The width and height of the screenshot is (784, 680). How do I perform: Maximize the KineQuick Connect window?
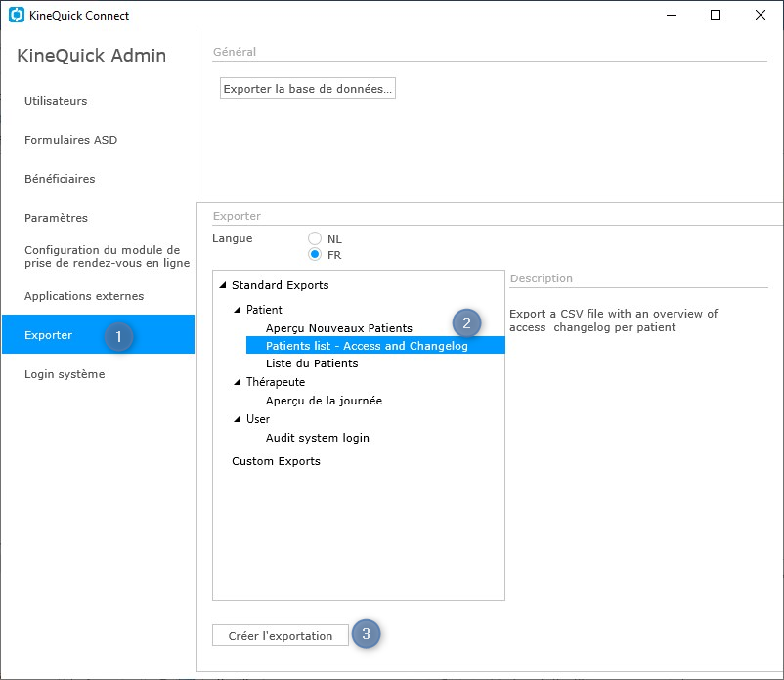(716, 15)
